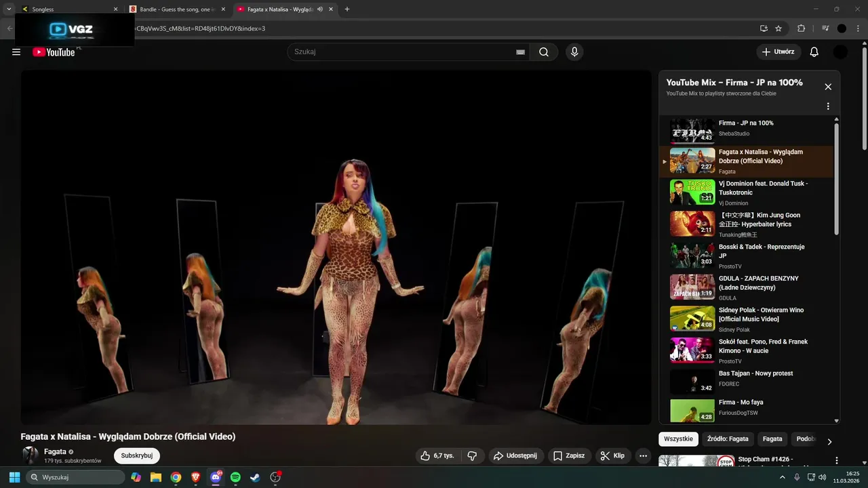Image resolution: width=868 pixels, height=488 pixels.
Task: Open Steam from the taskbar
Action: coord(255,477)
